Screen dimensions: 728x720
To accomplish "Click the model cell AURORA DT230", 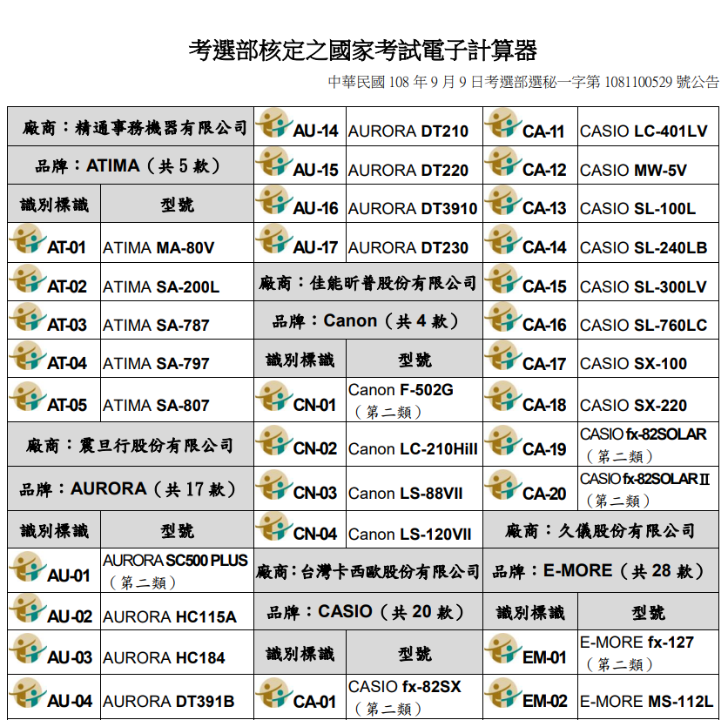I will pyautogui.click(x=415, y=243).
